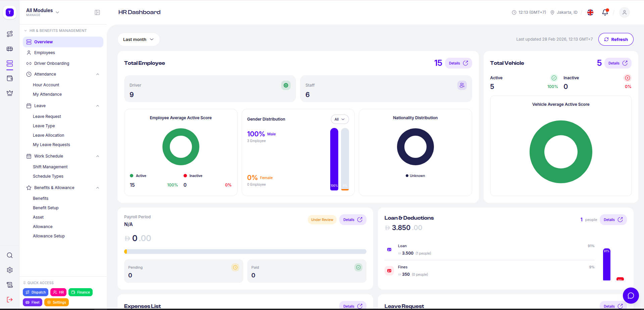The height and width of the screenshot is (310, 644).
Task: Open the Gender Distribution All dropdown
Action: coord(340,119)
